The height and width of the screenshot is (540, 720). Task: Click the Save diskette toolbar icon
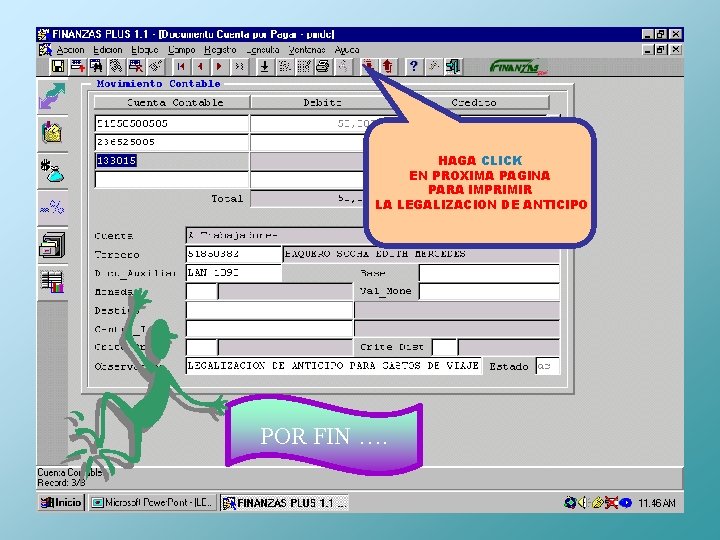pyautogui.click(x=58, y=67)
